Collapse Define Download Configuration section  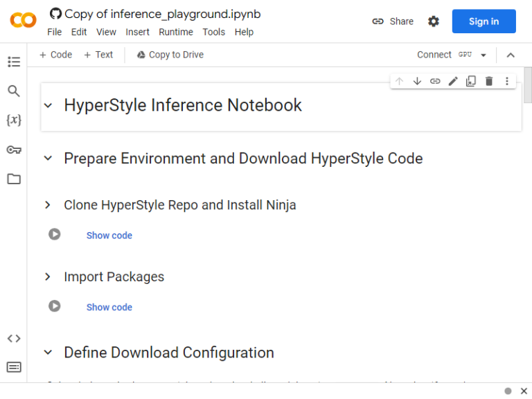point(48,353)
